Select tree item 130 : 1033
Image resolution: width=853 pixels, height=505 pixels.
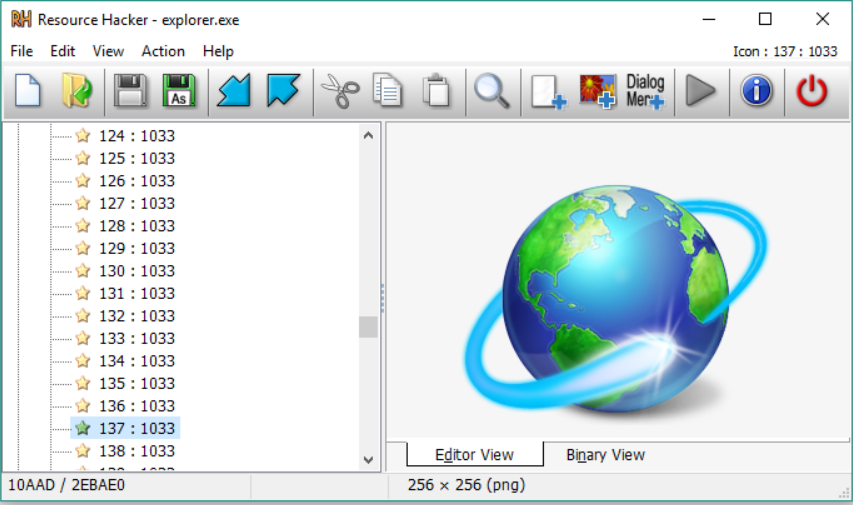137,270
